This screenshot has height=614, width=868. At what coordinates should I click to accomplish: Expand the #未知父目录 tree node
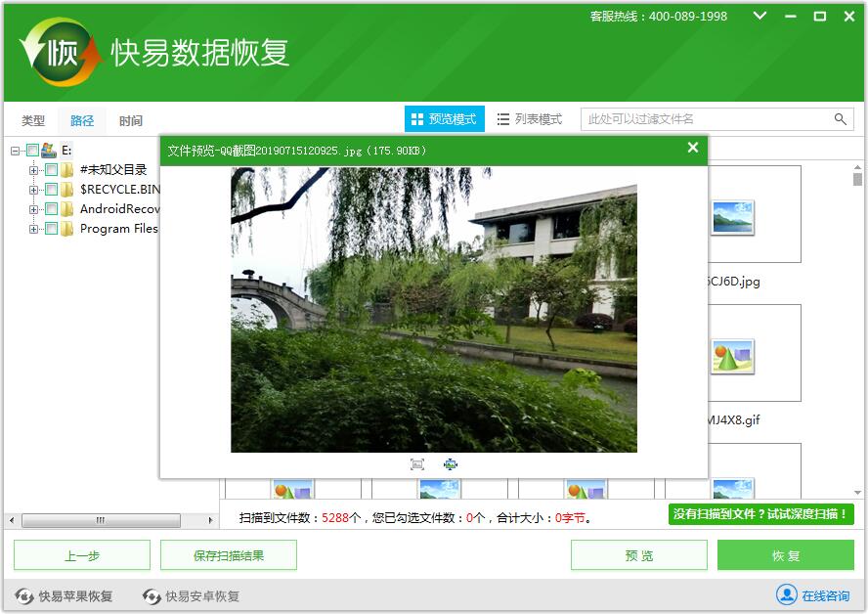pyautogui.click(x=33, y=169)
